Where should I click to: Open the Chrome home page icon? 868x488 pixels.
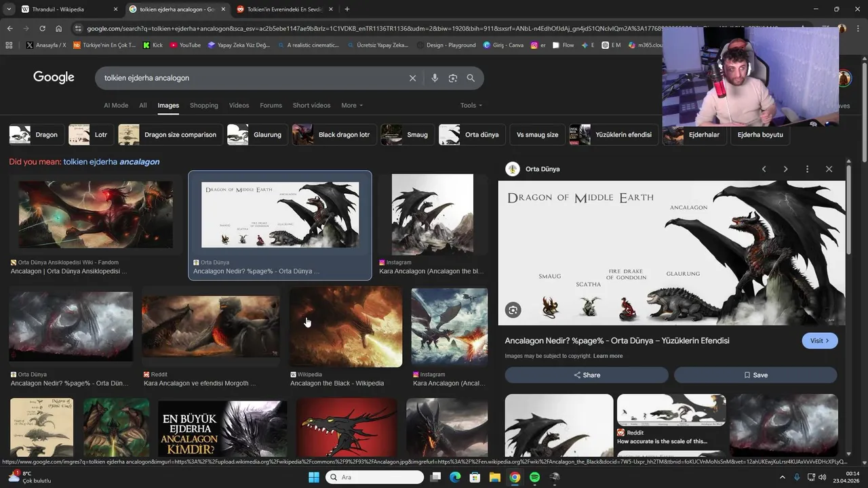pyautogui.click(x=59, y=28)
